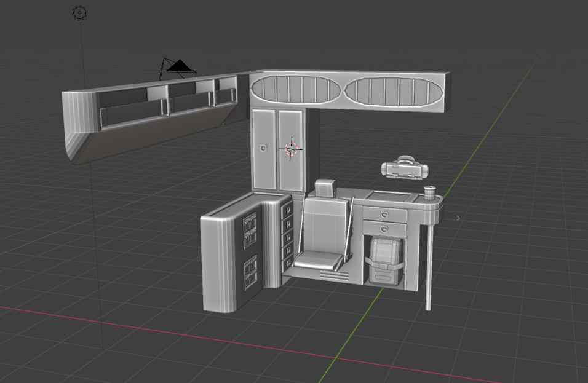Select the point light object gizmo
Image resolution: width=588 pixels, height=383 pixels.
[x=79, y=13]
